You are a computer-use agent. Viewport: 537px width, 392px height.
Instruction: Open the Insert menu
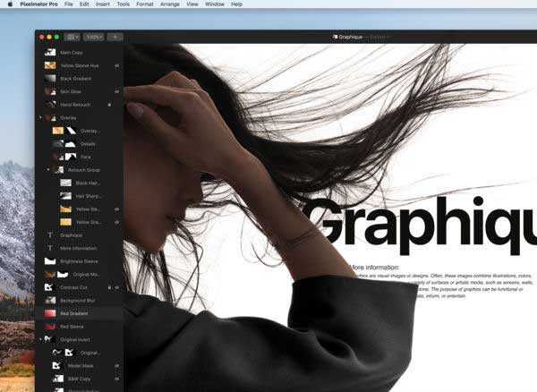point(103,4)
